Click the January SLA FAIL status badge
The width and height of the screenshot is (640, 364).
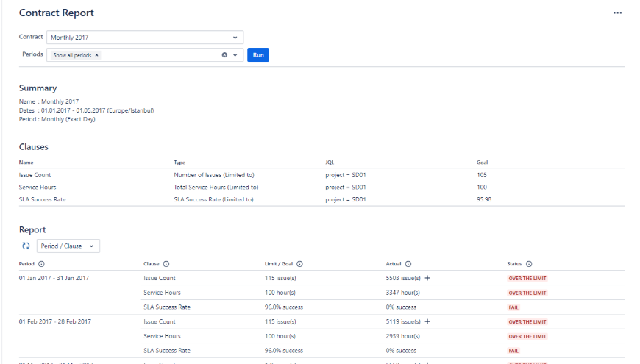pos(513,307)
